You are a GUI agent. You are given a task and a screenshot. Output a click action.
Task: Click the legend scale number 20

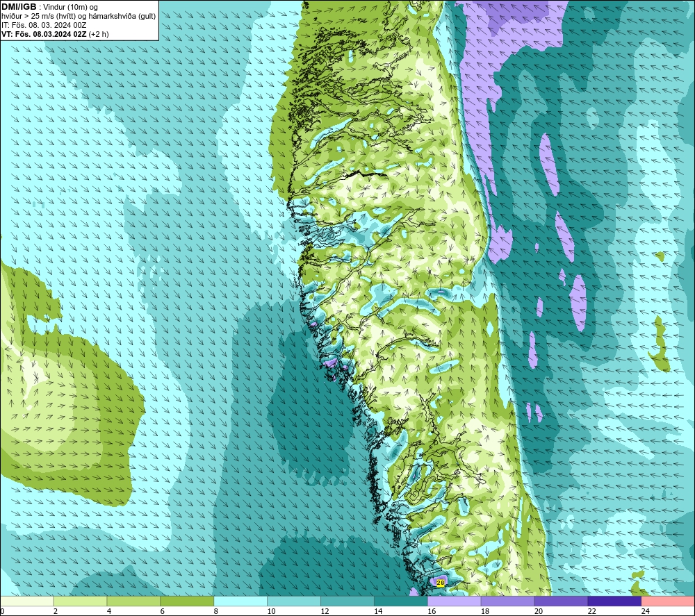(539, 611)
